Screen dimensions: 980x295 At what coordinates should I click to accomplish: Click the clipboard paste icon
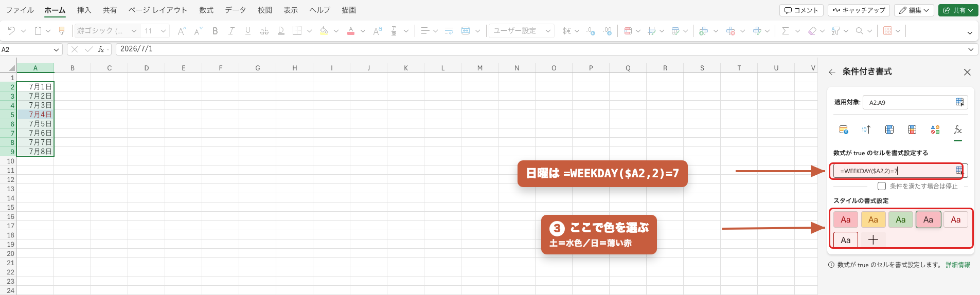pyautogui.click(x=38, y=31)
